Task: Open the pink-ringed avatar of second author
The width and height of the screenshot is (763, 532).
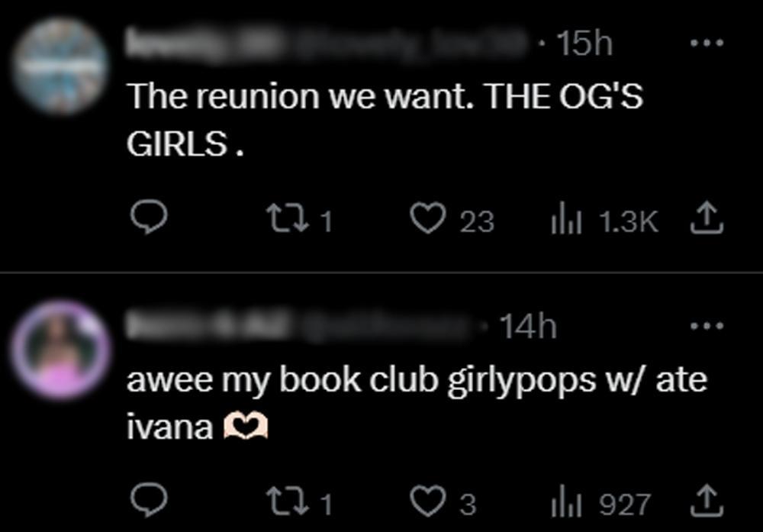Action: coord(61,350)
